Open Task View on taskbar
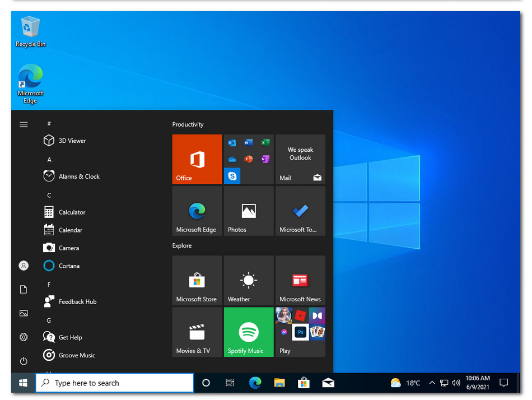The image size is (532, 400). [x=230, y=383]
